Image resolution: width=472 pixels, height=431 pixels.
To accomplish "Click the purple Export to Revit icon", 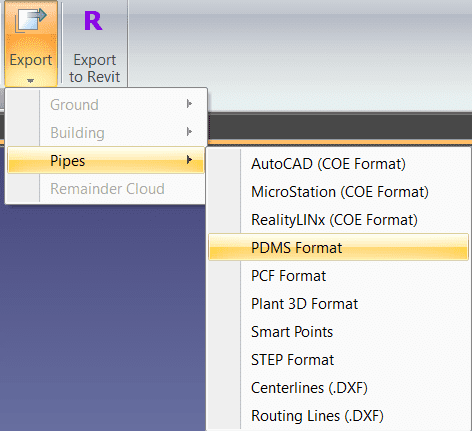I will (x=93, y=21).
